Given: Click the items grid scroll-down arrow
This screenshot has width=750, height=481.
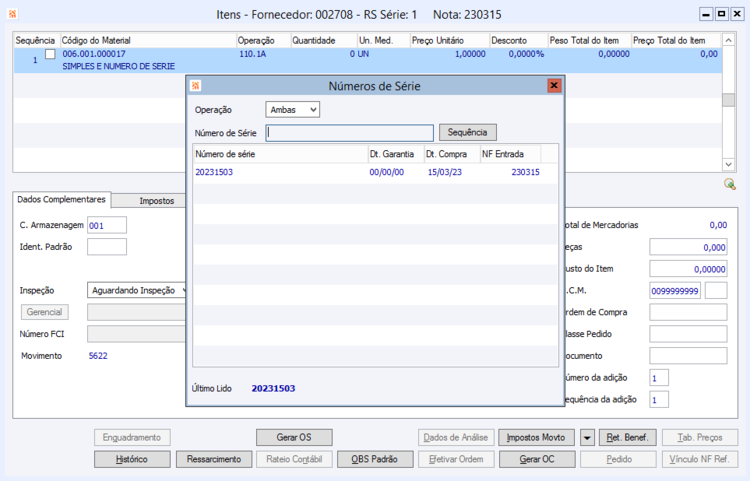Looking at the screenshot, I should pos(728,164).
